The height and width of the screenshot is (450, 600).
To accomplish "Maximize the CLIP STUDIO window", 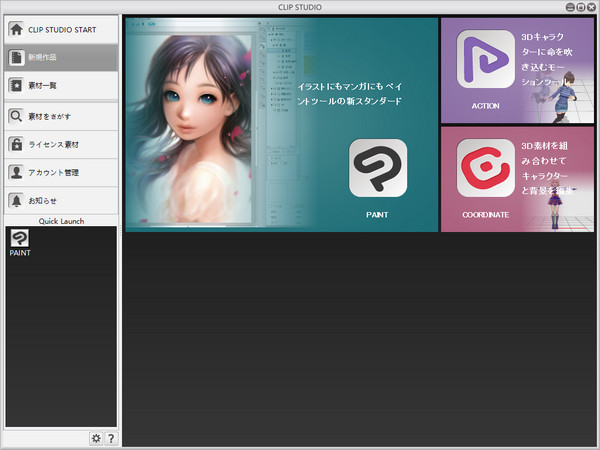I will coord(581,6).
